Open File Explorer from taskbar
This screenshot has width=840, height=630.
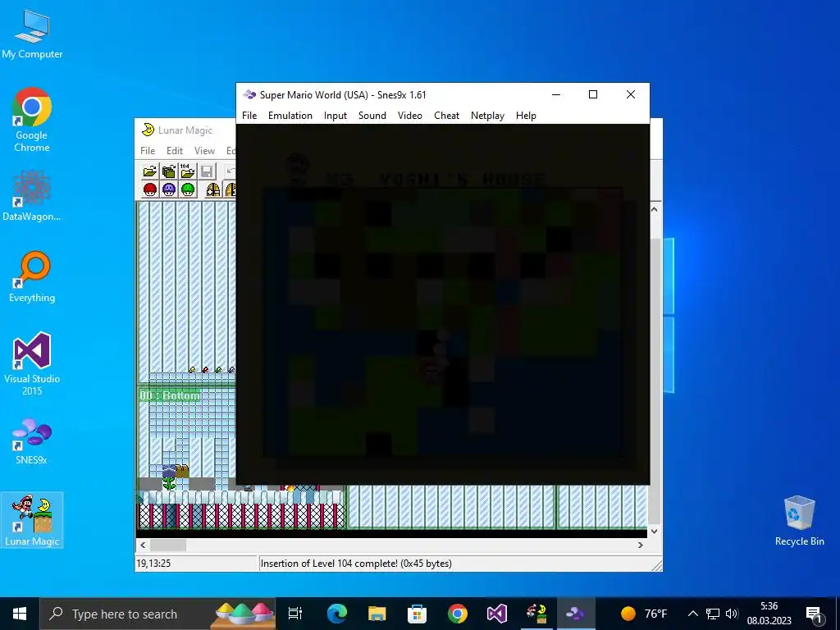click(377, 614)
